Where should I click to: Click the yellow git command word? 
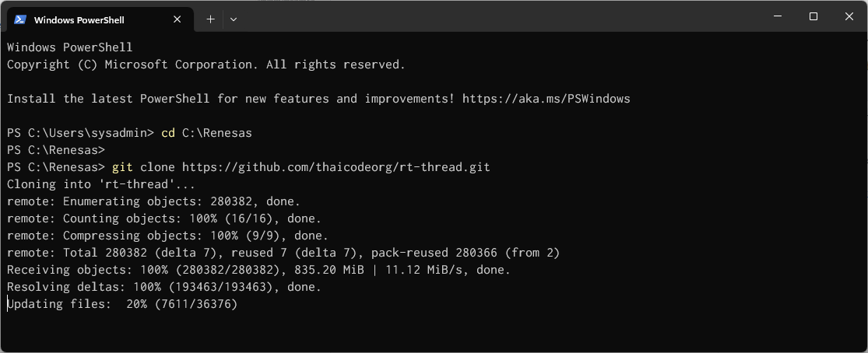(x=122, y=167)
